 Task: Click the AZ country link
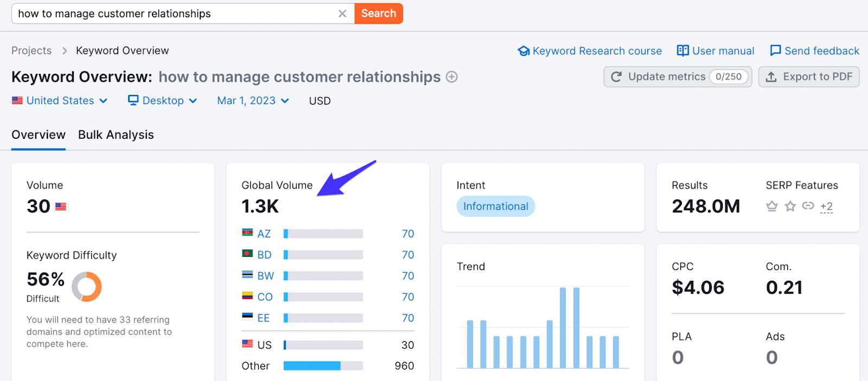click(264, 234)
